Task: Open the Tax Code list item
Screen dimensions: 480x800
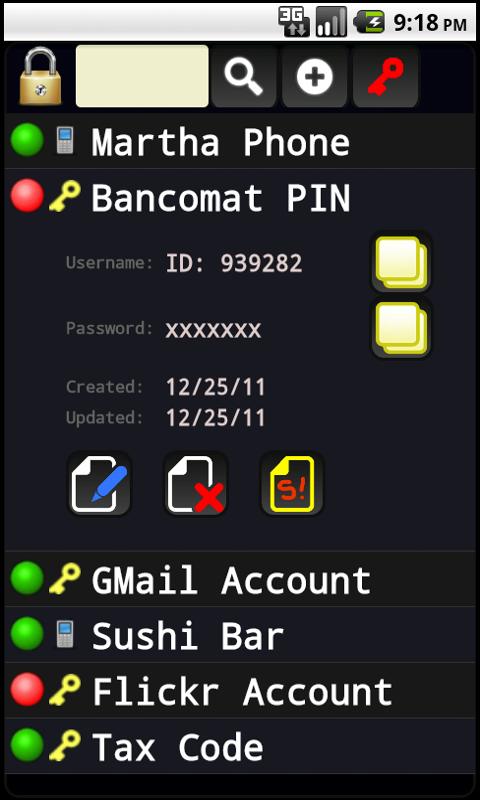Action: (x=240, y=746)
